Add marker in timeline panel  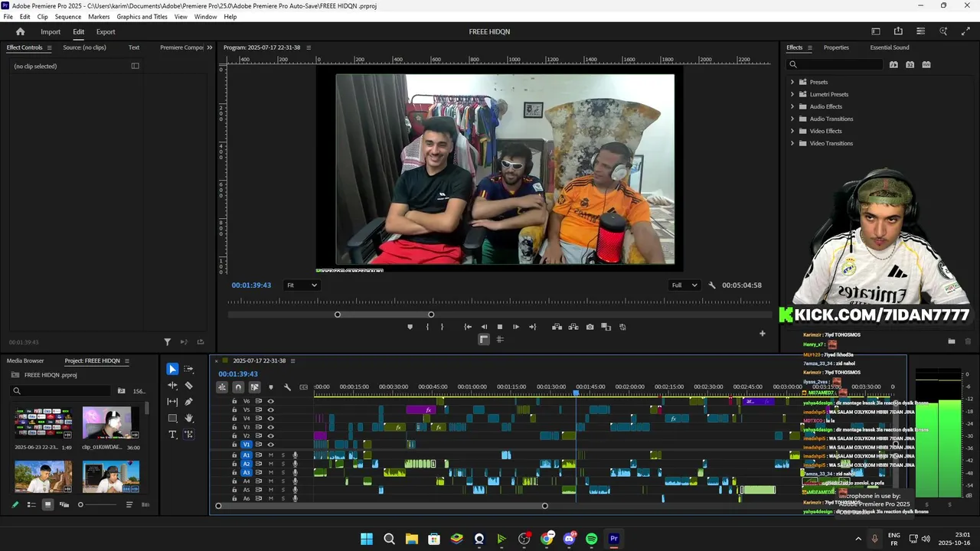[270, 387]
